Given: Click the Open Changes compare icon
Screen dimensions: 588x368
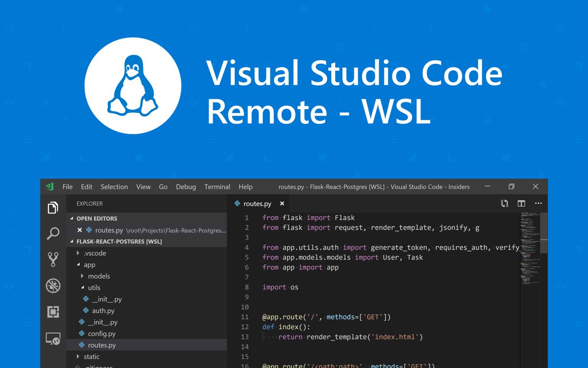Looking at the screenshot, I should tap(504, 204).
